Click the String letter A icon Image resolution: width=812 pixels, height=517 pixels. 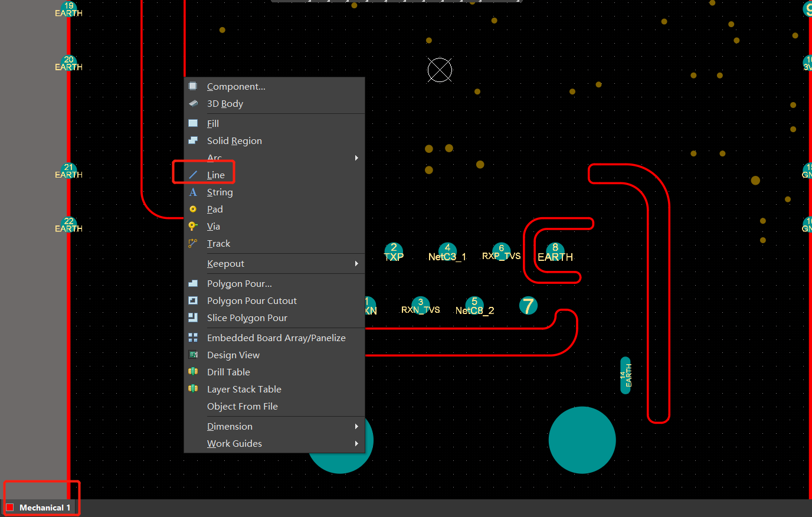[193, 192]
